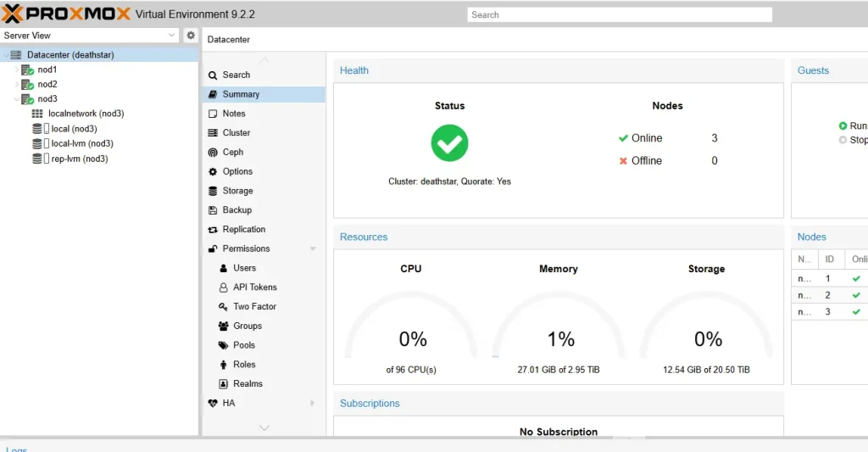Select local-lvm (nod3) in tree
The image size is (868, 452).
pyautogui.click(x=82, y=143)
